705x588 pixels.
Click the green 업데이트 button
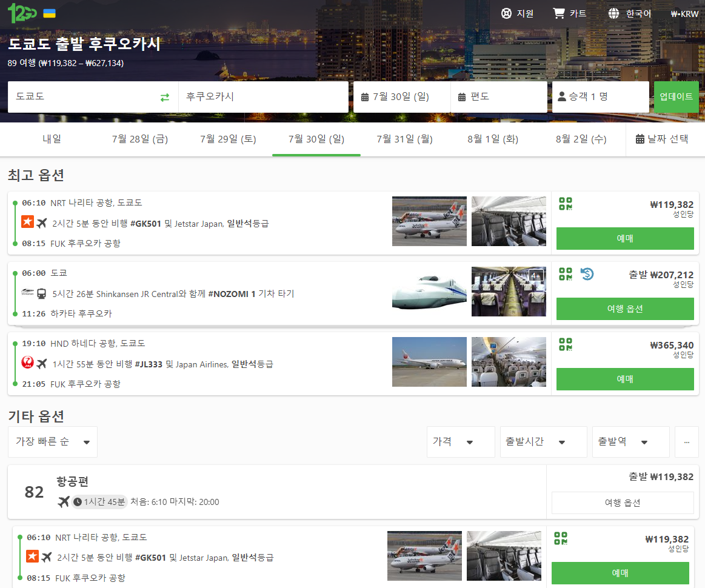click(676, 97)
